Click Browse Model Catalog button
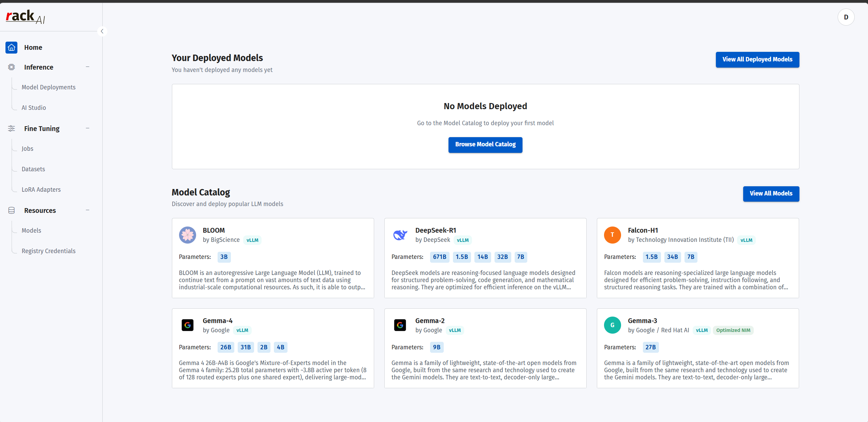The height and width of the screenshot is (422, 868). click(x=485, y=145)
